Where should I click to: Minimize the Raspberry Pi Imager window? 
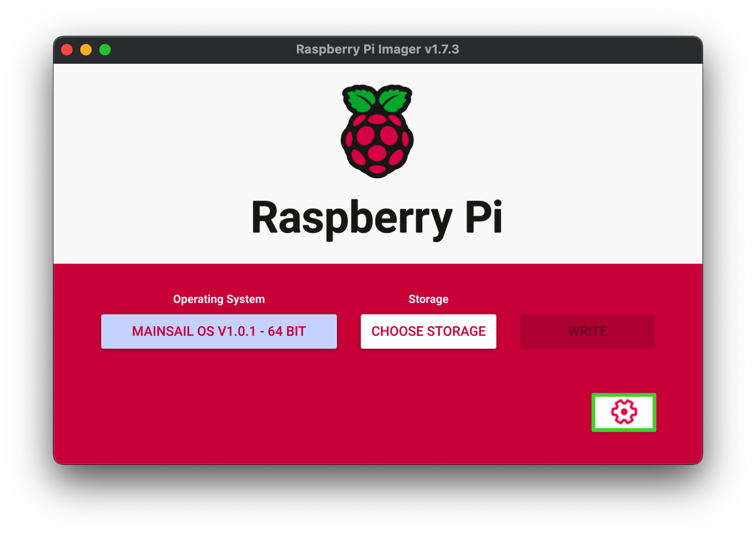click(86, 50)
